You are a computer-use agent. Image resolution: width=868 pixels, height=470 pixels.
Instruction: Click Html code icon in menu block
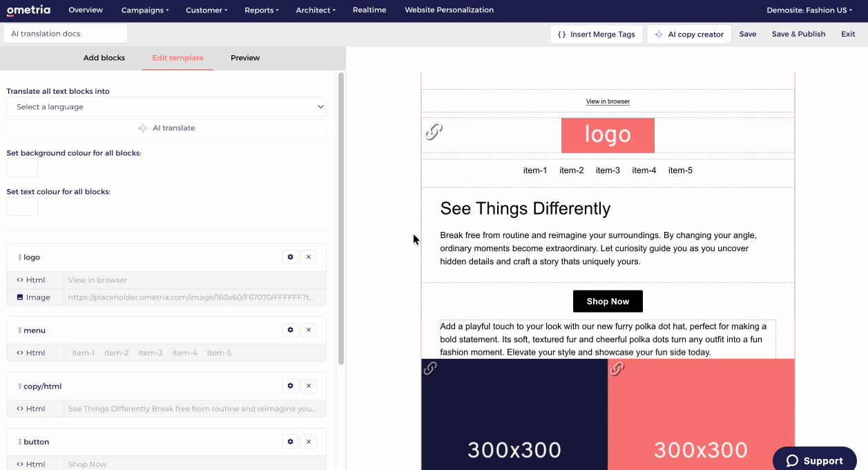click(20, 353)
